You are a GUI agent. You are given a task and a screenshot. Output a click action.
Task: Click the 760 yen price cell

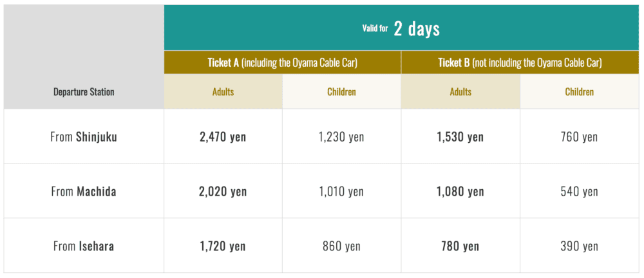click(x=579, y=136)
